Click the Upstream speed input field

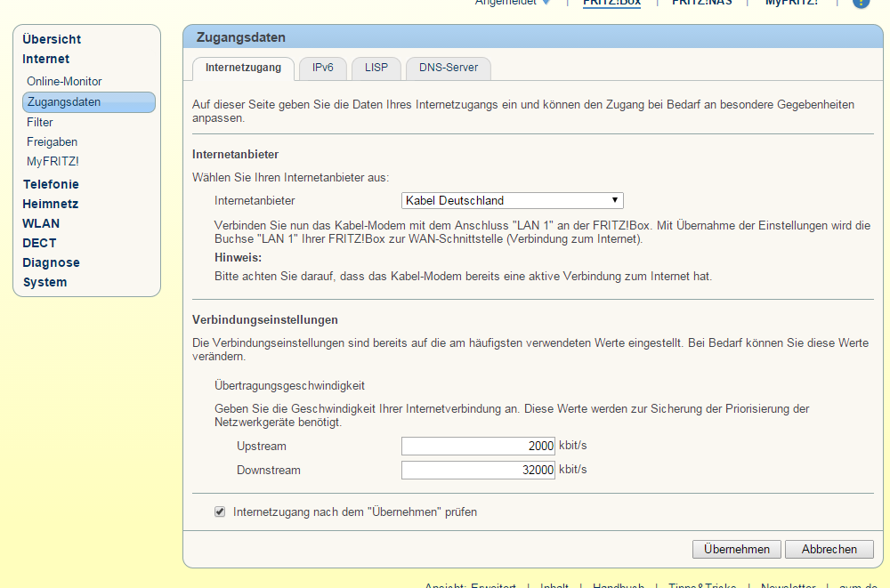point(478,446)
